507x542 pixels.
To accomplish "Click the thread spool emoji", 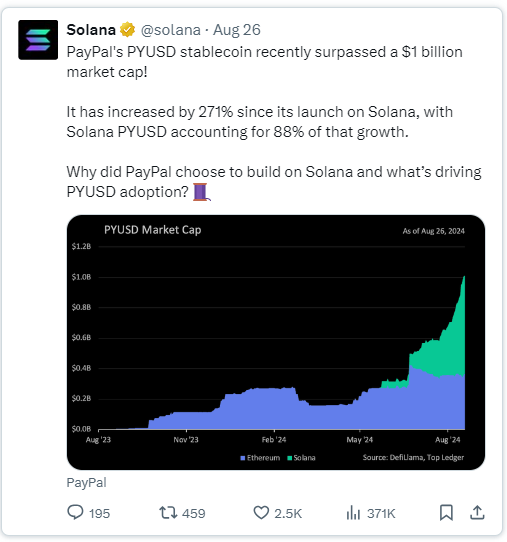I will point(201,192).
